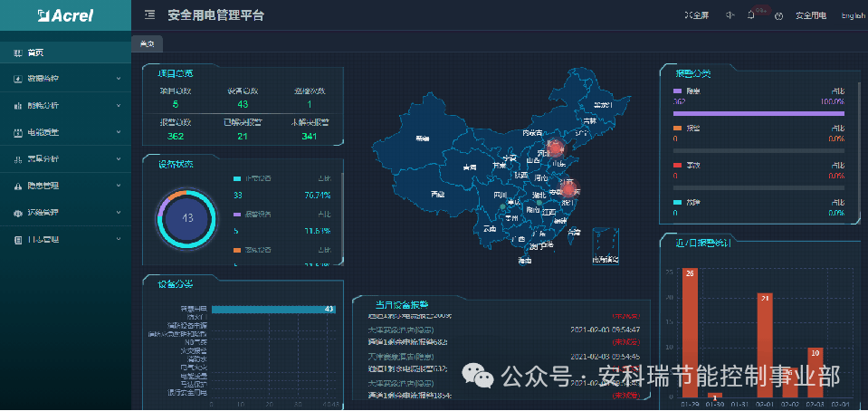Enter full screen with 全屏 button
868x411 pixels.
(697, 15)
